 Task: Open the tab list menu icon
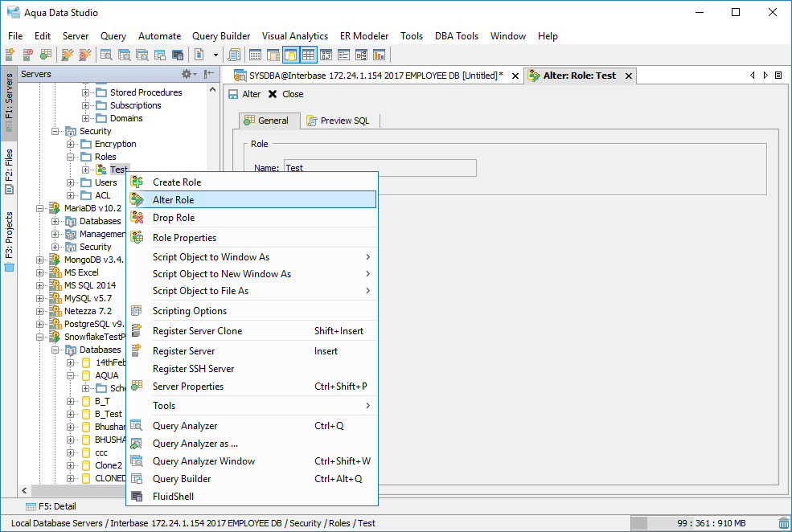(x=778, y=76)
